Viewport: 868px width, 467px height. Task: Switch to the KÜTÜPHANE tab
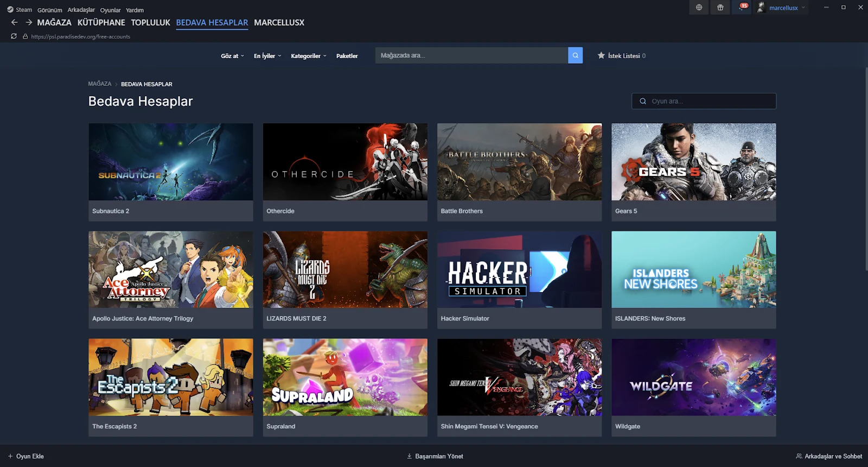101,22
